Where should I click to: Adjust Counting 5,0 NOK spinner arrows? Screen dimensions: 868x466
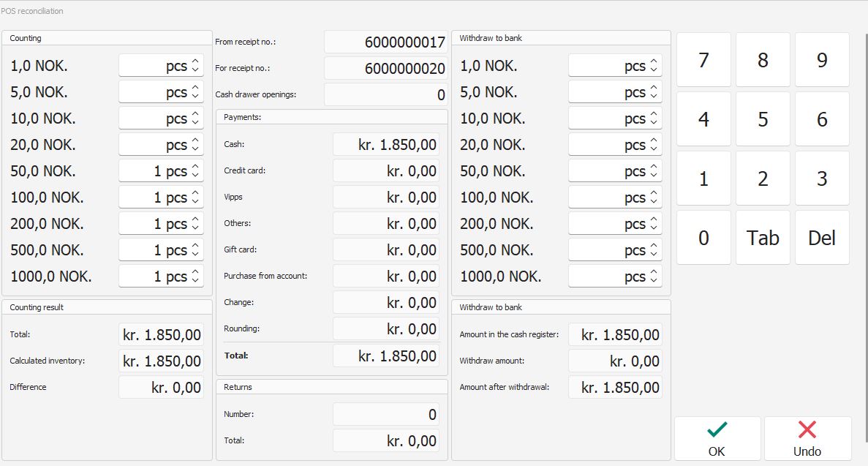coord(195,92)
